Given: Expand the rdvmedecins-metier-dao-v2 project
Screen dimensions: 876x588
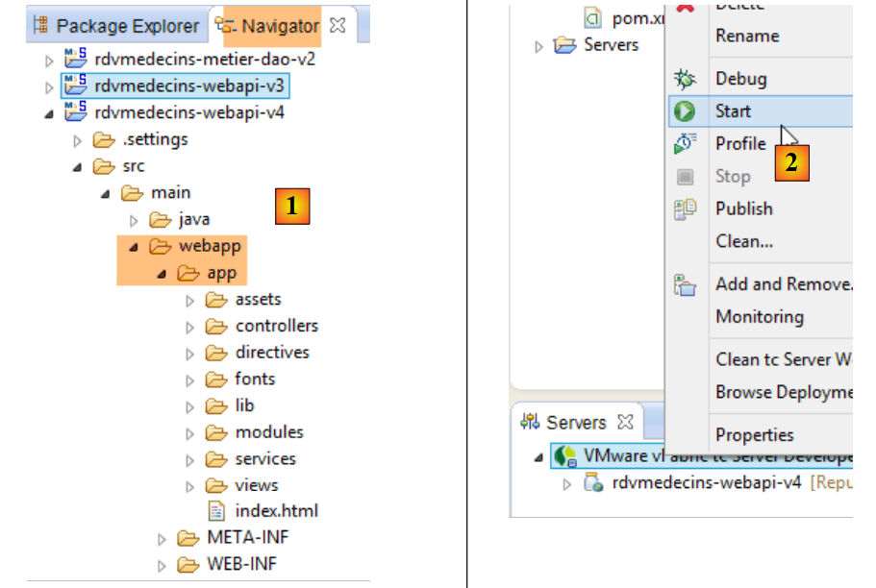Looking at the screenshot, I should click(49, 60).
